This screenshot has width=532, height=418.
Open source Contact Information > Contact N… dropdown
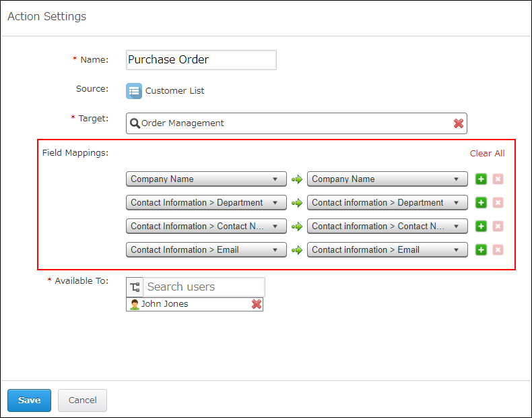[x=206, y=226]
